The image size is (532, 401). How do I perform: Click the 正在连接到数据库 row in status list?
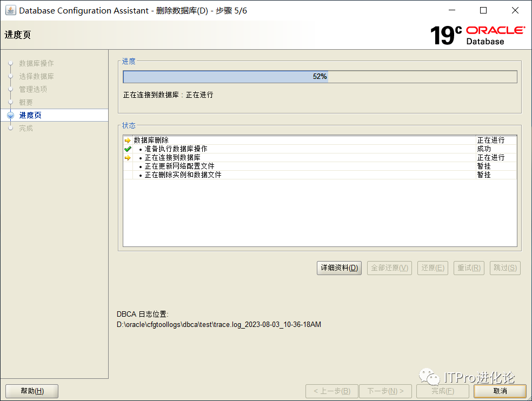[172, 158]
